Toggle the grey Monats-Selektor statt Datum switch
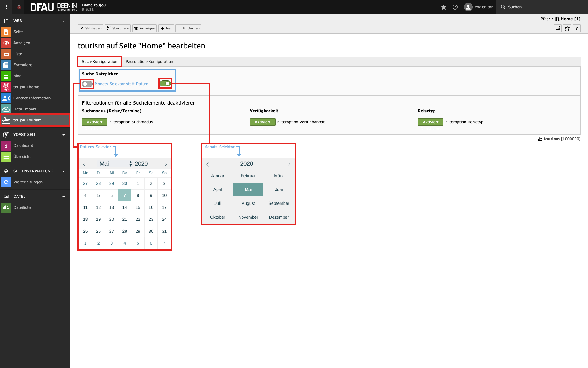 pos(87,84)
